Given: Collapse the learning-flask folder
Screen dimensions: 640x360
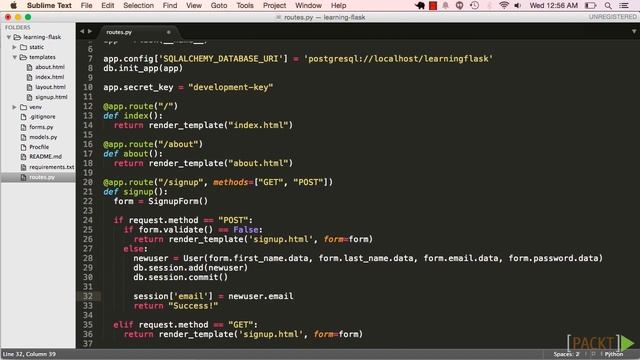Looking at the screenshot, I should 9,37.
